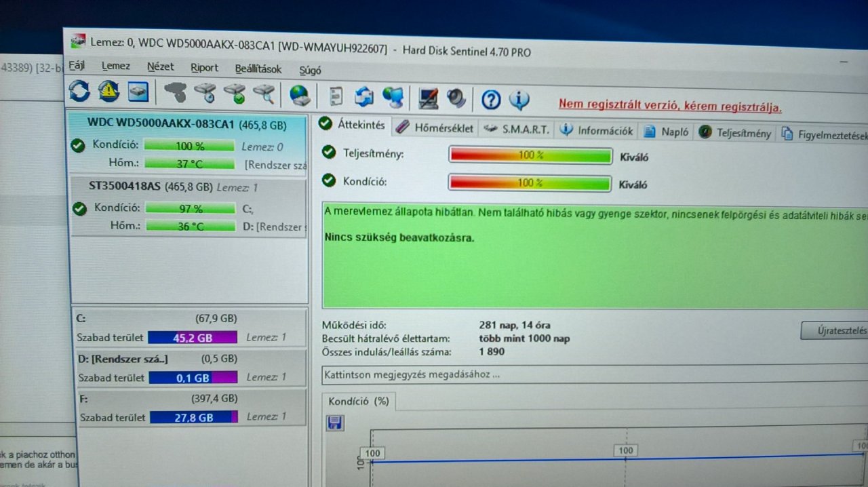Click the Kiváló label beside Teljesítmény bar
The image size is (868, 487).
634,157
